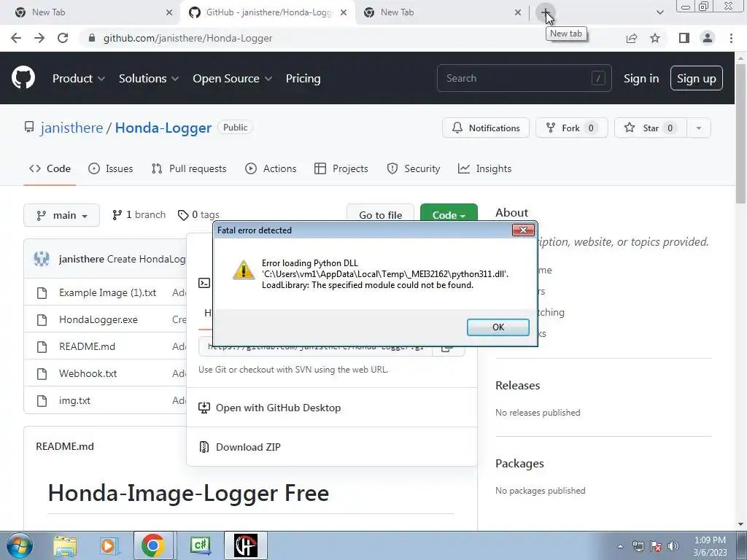The height and width of the screenshot is (560, 747).
Task: Click OK in Fatal error dialog
Action: coord(498,327)
